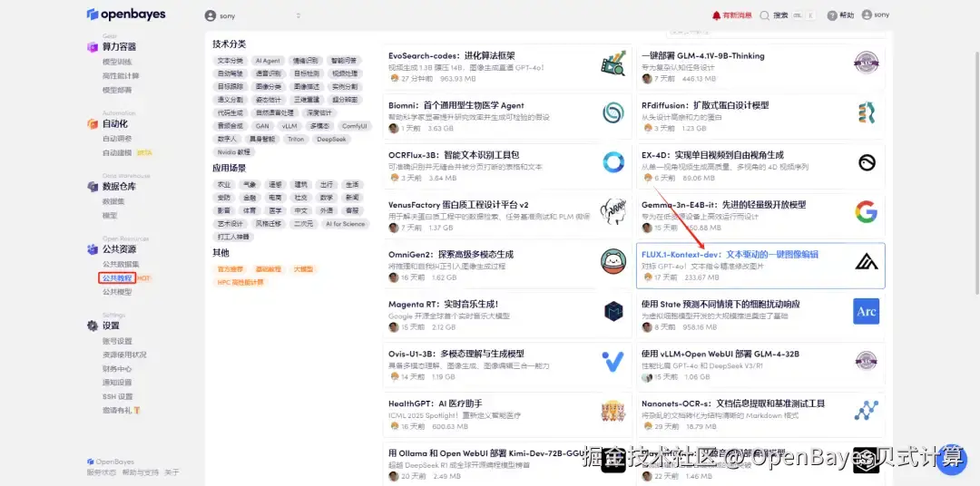
Task: Go to 模型部署 in the sidebar
Action: 117,90
